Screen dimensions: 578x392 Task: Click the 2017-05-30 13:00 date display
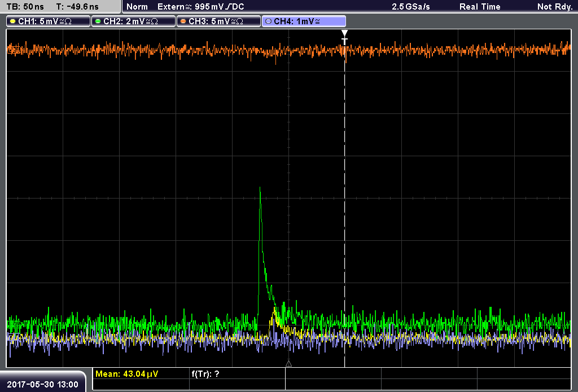43,384
